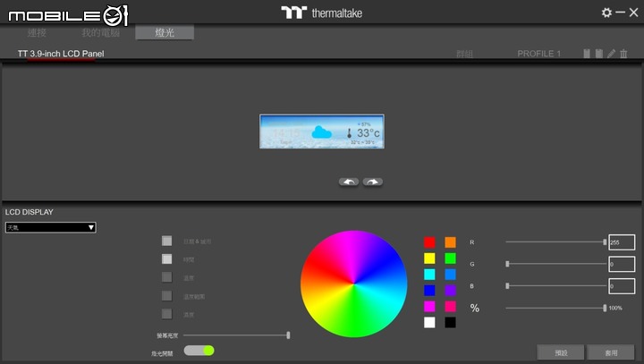This screenshot has width=644, height=364.
Task: Click the G channel slider handle
Action: (507, 264)
